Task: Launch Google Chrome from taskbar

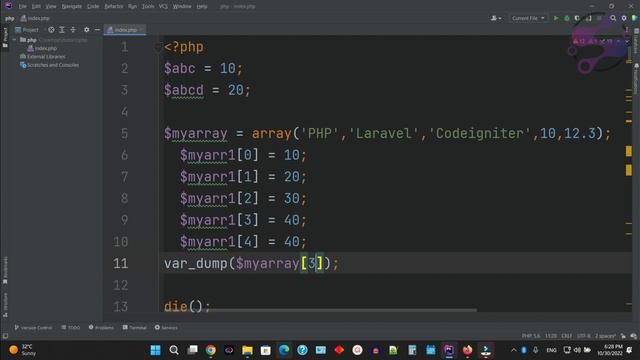Action: [211, 350]
